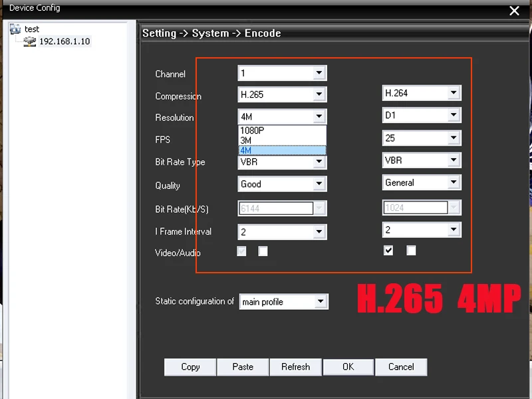The width and height of the screenshot is (532, 399).
Task: Toggle the main stream video checkbox
Action: tap(241, 251)
